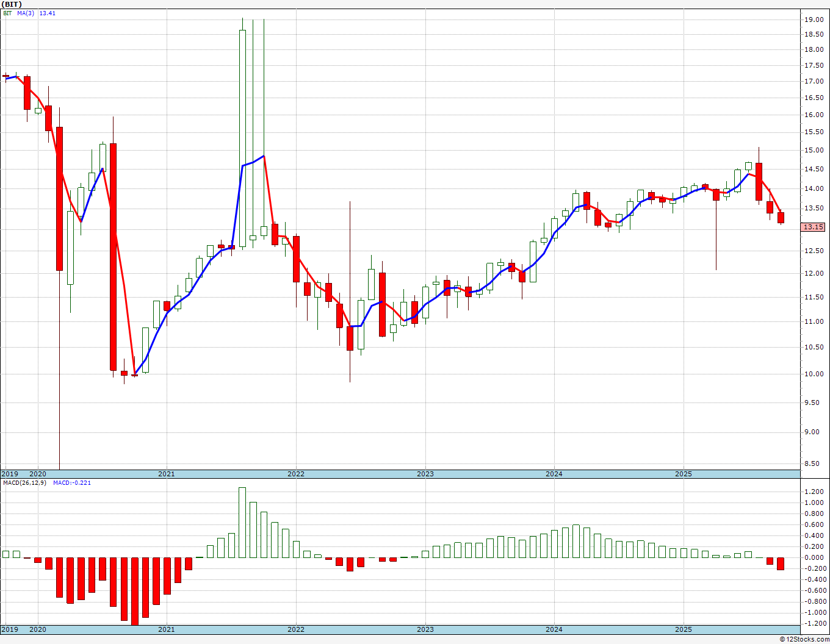
Task: Click the 10.00 price axis label
Action: (x=814, y=374)
